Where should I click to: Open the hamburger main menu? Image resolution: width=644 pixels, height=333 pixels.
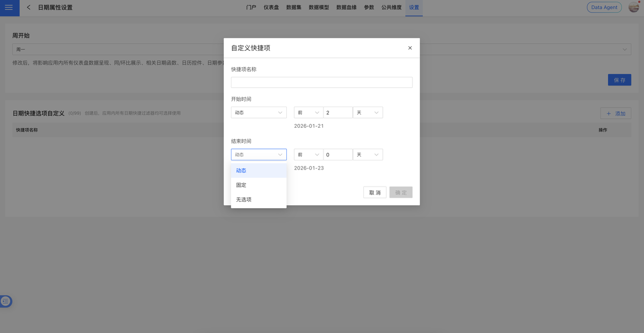pyautogui.click(x=9, y=8)
